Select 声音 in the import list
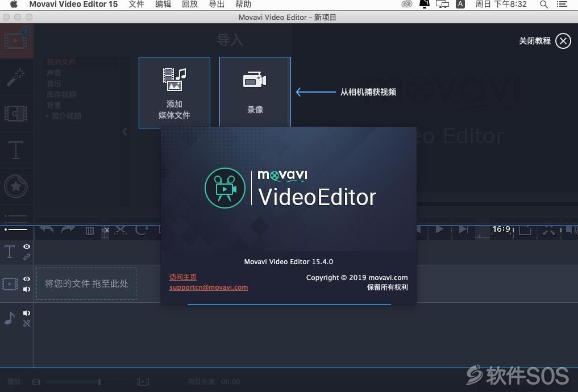Image resolution: width=578 pixels, height=392 pixels. pos(54,73)
